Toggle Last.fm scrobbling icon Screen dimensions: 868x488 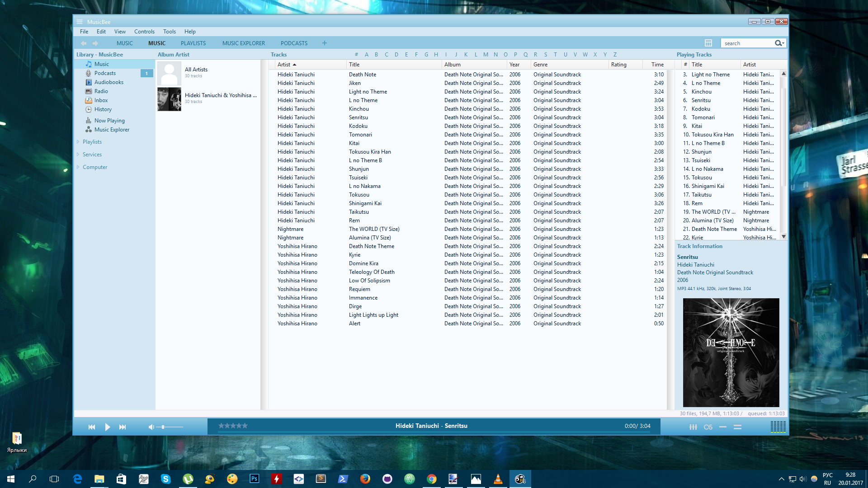(708, 427)
